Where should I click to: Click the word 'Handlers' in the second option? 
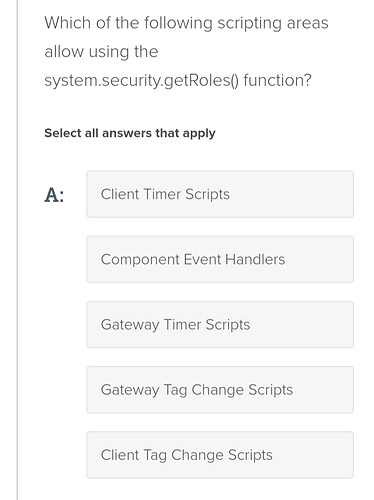coord(255,259)
